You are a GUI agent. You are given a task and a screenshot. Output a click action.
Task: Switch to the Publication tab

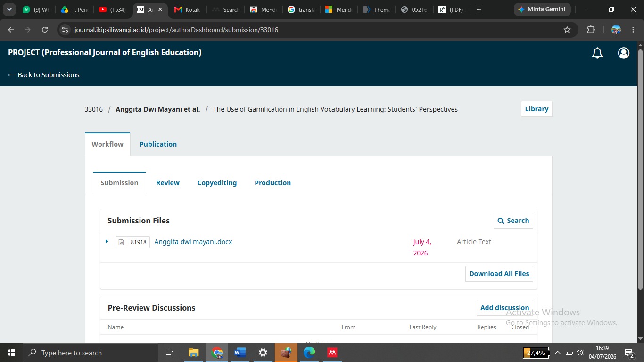point(158,144)
